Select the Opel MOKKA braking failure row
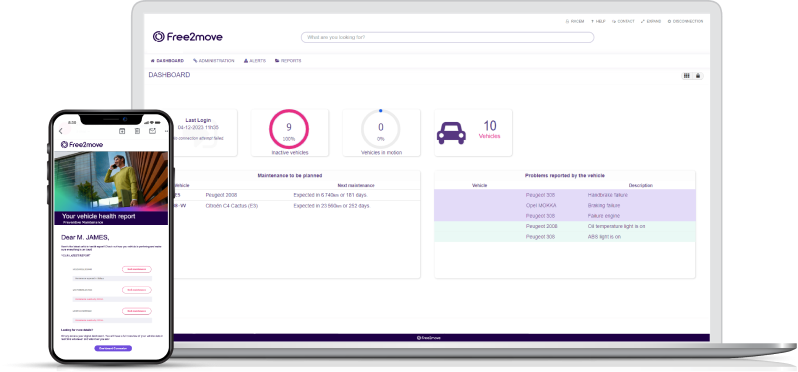Image resolution: width=798 pixels, height=372 pixels. 564,206
